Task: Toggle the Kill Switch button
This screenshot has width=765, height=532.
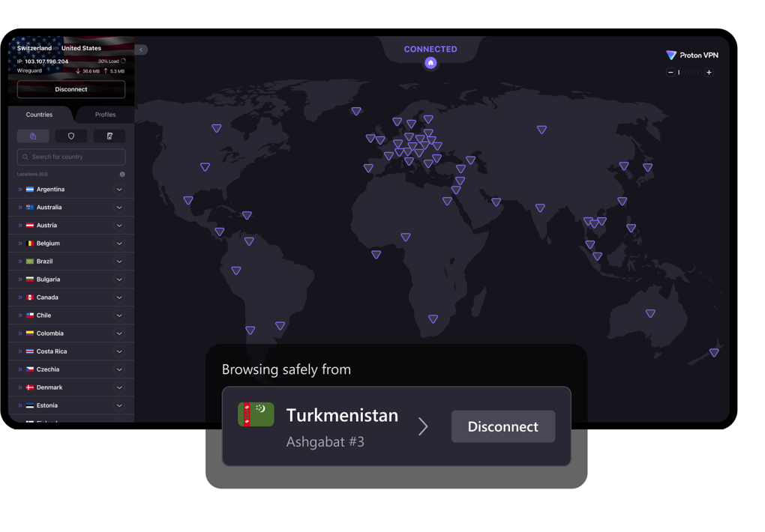Action: [x=109, y=136]
